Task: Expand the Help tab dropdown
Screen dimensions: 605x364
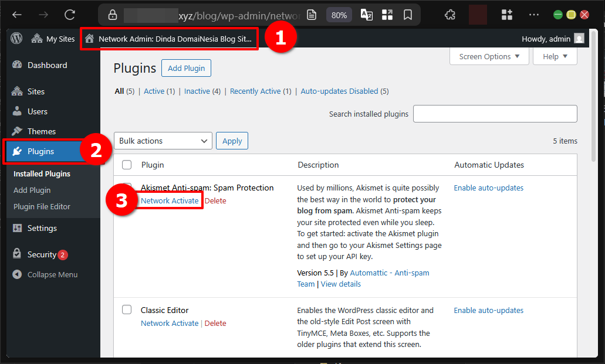Action: [555, 57]
